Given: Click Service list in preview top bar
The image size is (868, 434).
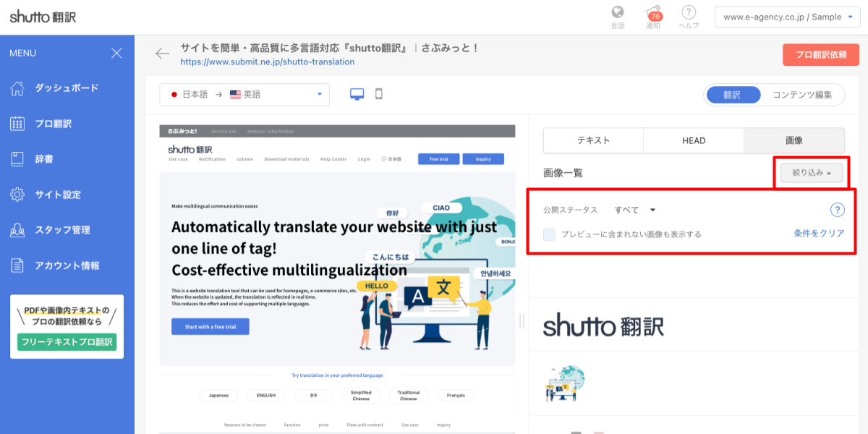Looking at the screenshot, I should [x=224, y=132].
